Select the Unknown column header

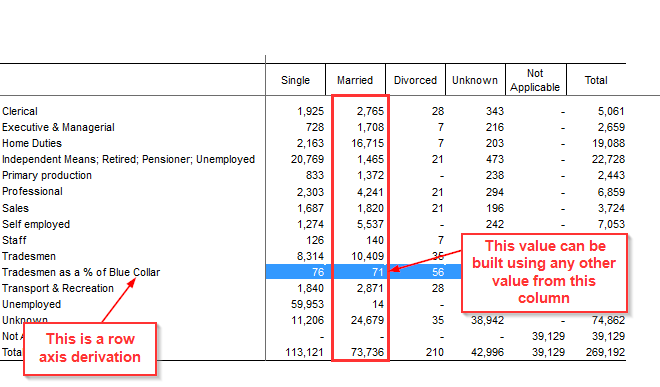click(x=475, y=80)
